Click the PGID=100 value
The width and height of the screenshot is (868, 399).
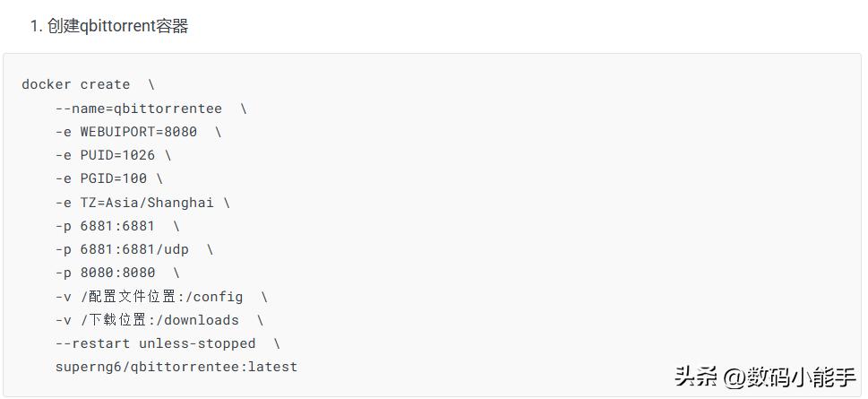tap(113, 178)
